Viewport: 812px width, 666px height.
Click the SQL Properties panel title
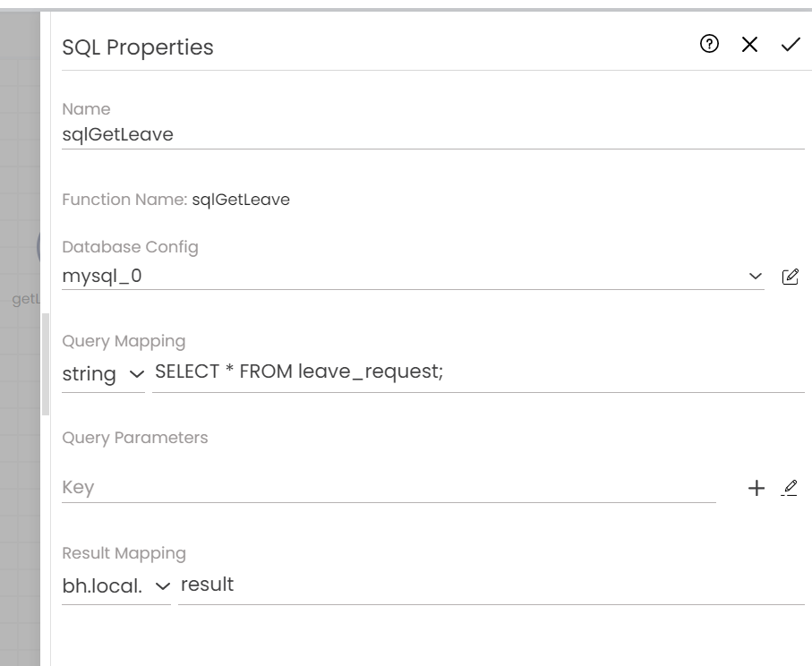point(138,47)
